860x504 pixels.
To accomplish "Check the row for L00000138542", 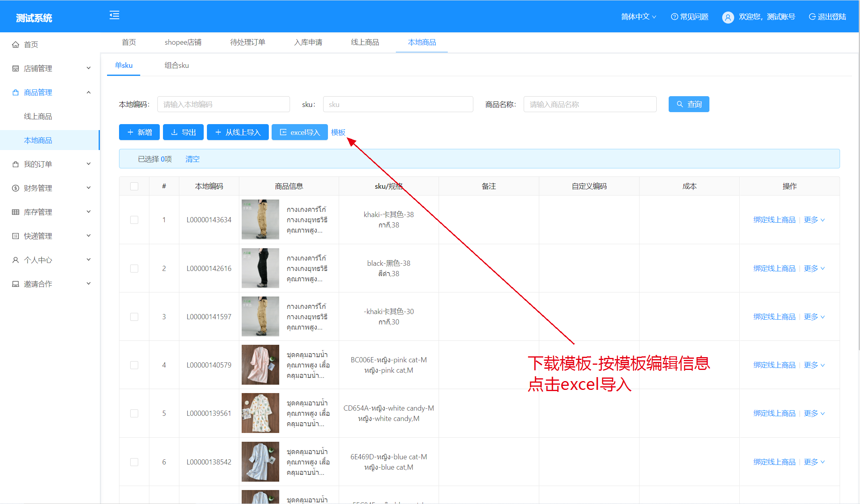I will [134, 462].
